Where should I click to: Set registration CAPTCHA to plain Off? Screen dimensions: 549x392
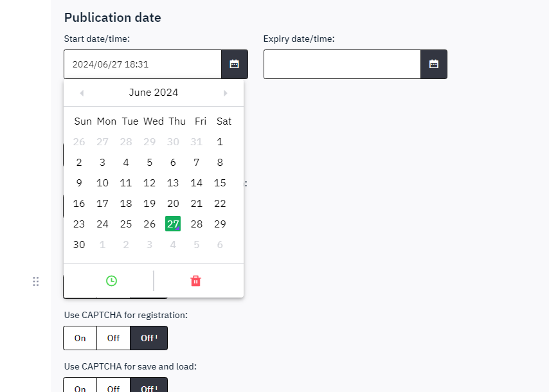pos(113,338)
